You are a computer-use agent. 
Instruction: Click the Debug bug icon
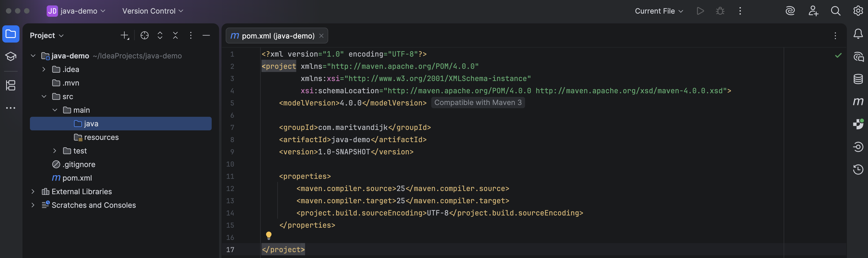pyautogui.click(x=720, y=11)
